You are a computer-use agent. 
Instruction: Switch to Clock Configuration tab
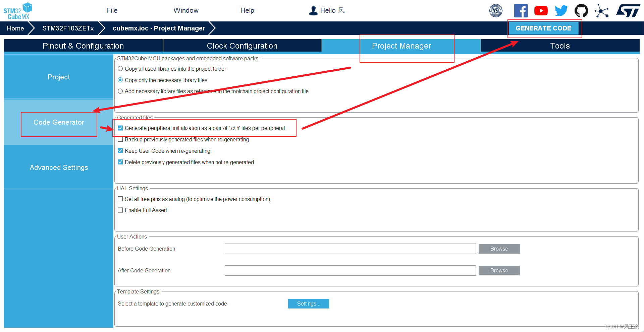point(242,46)
